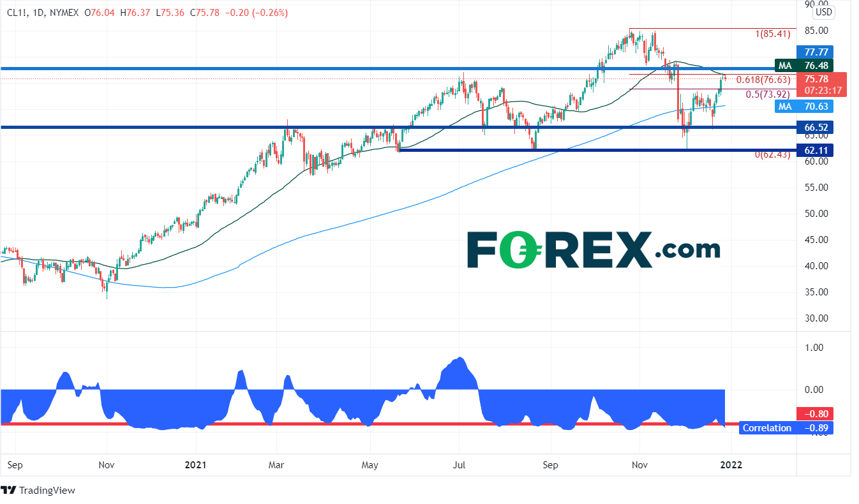This screenshot has height=504, width=859.
Task: Click the 50.00 price axis label
Action: click(x=816, y=214)
